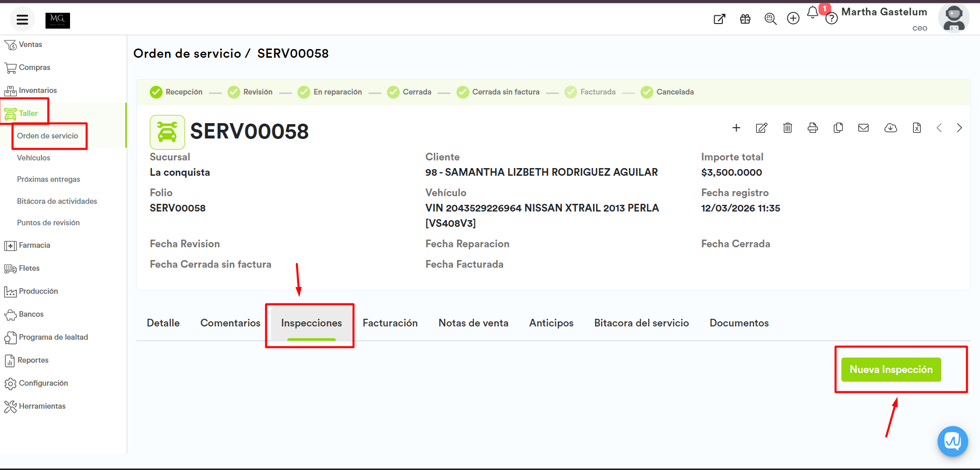Go to previous service order arrow
This screenshot has width=980, height=470.
(939, 128)
